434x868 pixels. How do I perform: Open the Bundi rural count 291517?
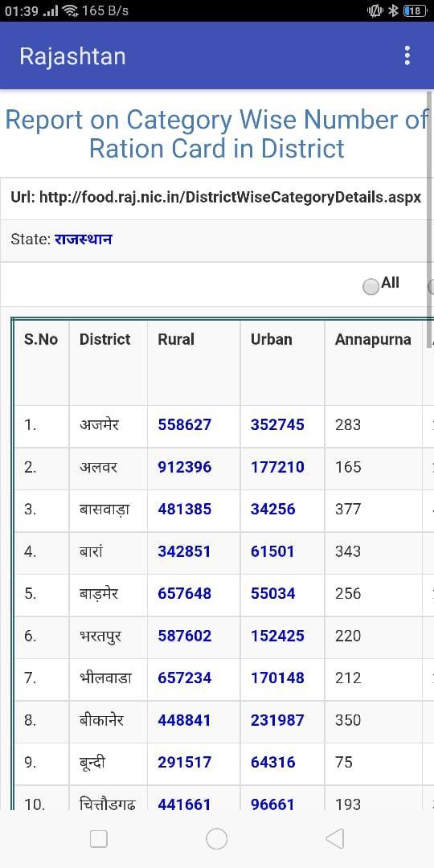184,762
